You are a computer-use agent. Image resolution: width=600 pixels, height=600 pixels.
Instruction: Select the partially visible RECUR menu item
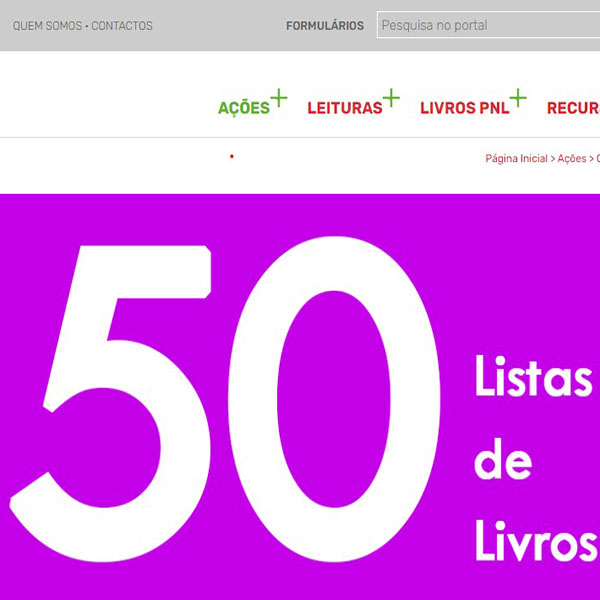[572, 108]
